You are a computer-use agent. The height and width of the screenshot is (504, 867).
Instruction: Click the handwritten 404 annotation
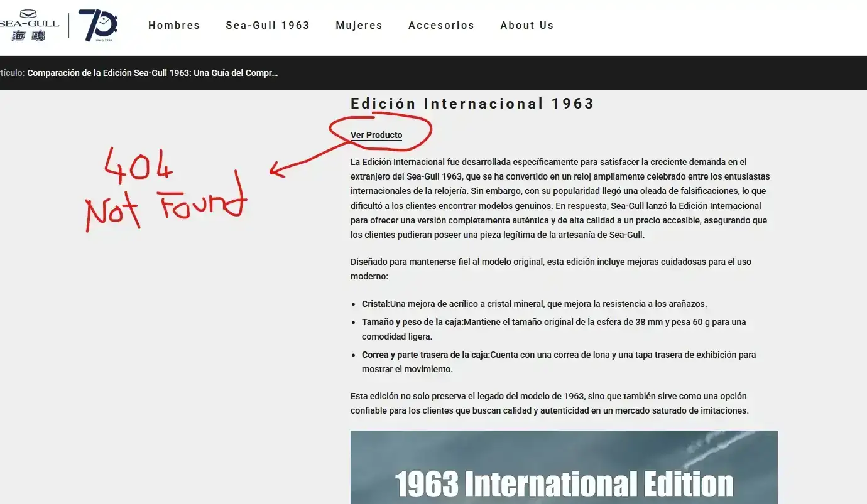coord(137,164)
